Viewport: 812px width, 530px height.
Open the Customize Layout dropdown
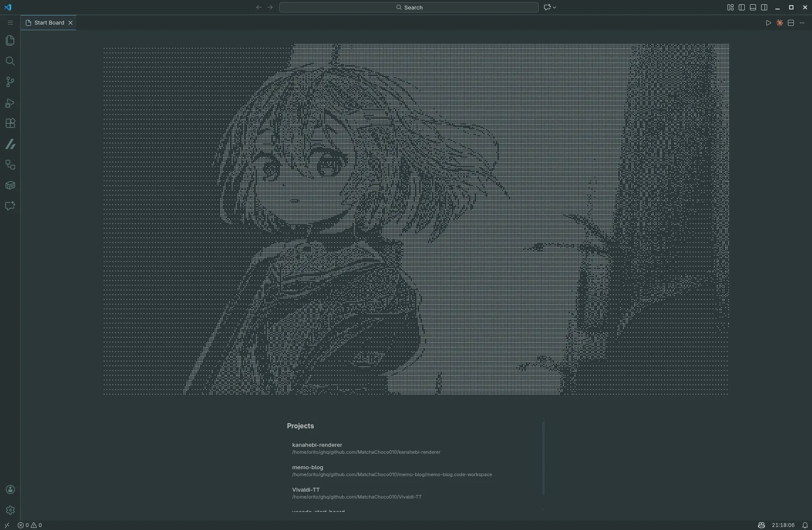point(730,7)
